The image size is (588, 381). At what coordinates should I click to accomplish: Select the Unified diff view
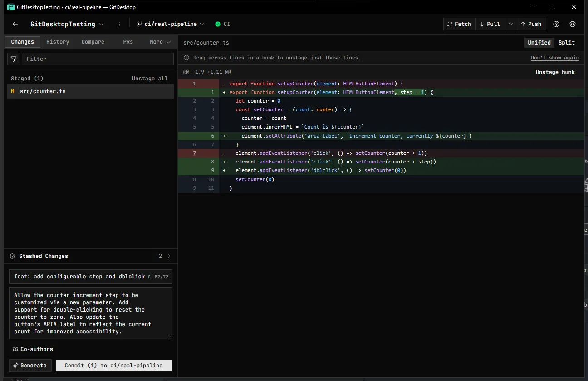pyautogui.click(x=539, y=43)
